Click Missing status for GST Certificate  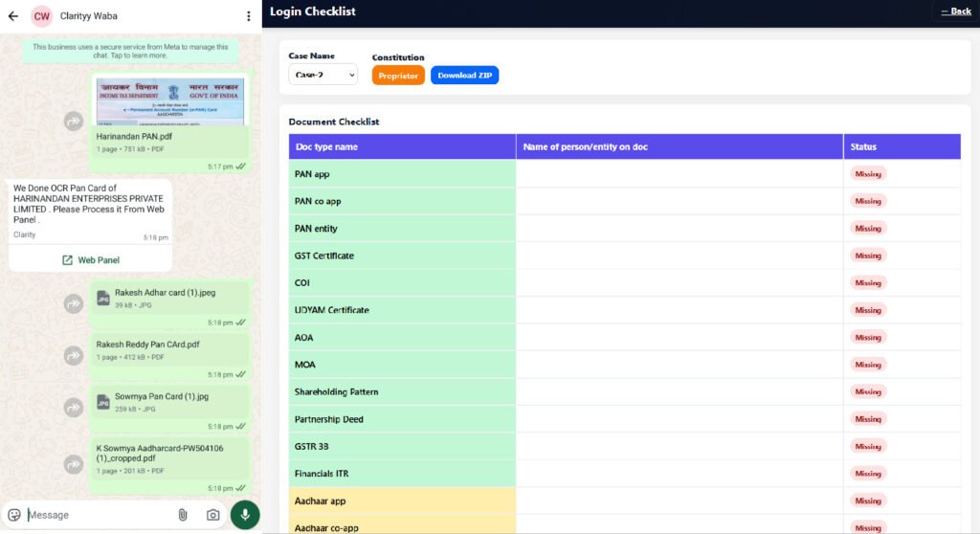(x=868, y=256)
